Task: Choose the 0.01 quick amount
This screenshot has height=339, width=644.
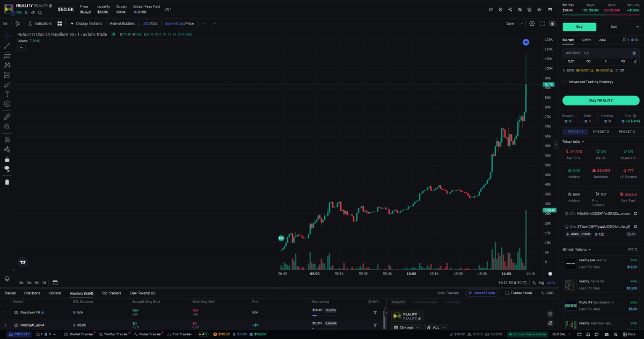Action: pos(571,61)
